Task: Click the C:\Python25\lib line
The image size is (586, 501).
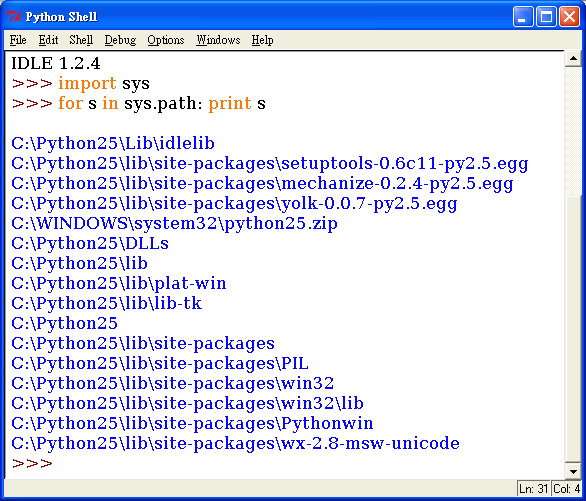Action: tap(80, 263)
